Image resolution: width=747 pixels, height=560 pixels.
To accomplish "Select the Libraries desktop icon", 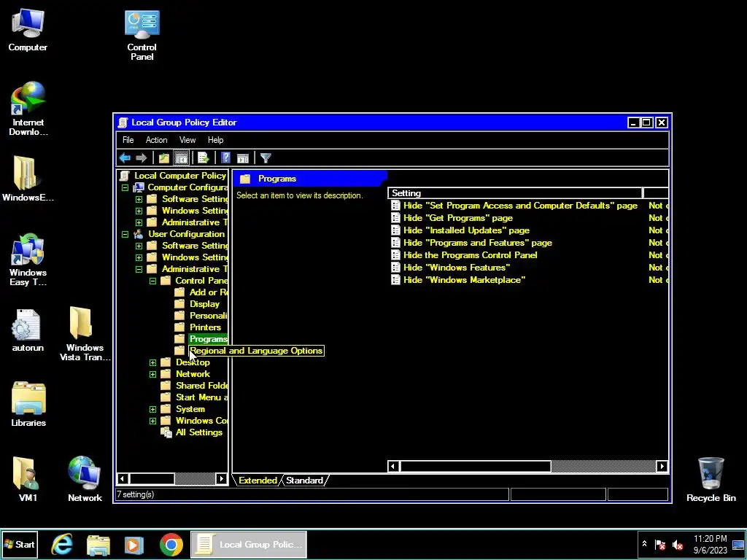I will coord(28,404).
